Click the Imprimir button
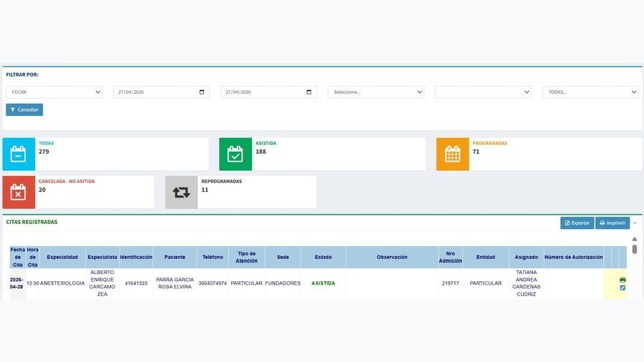 tap(613, 223)
